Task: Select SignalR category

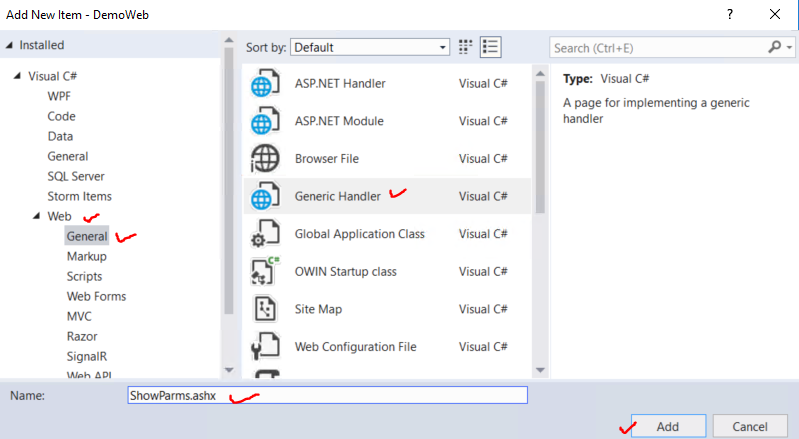Action: 87,356
